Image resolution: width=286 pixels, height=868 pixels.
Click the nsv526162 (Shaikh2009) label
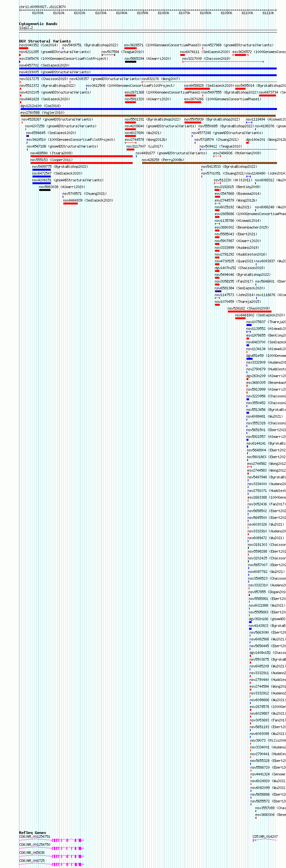pyautogui.click(x=249, y=308)
